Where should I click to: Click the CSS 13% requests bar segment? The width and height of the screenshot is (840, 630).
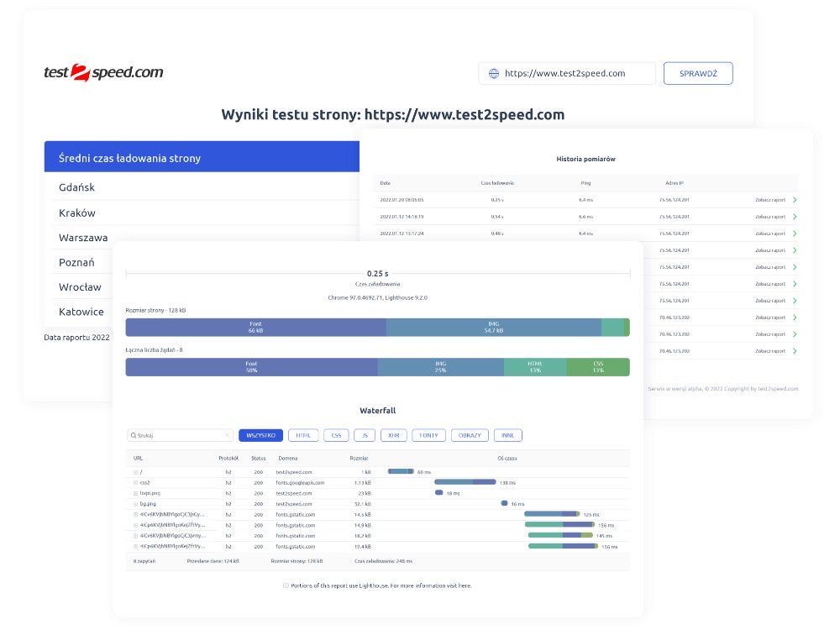[598, 367]
